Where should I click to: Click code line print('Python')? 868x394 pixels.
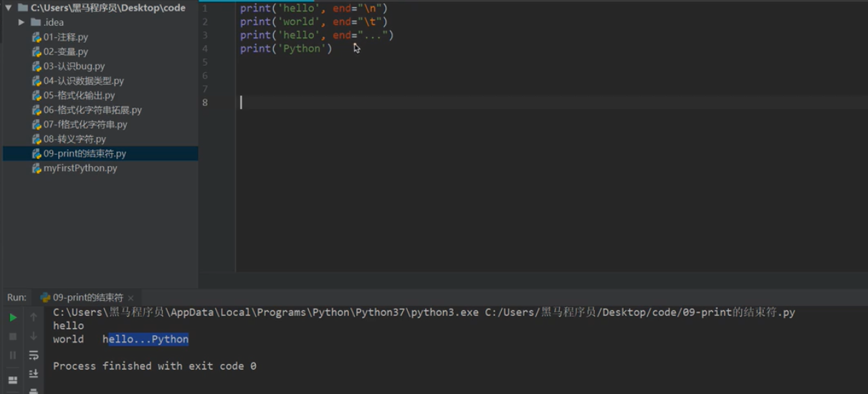[x=286, y=49]
